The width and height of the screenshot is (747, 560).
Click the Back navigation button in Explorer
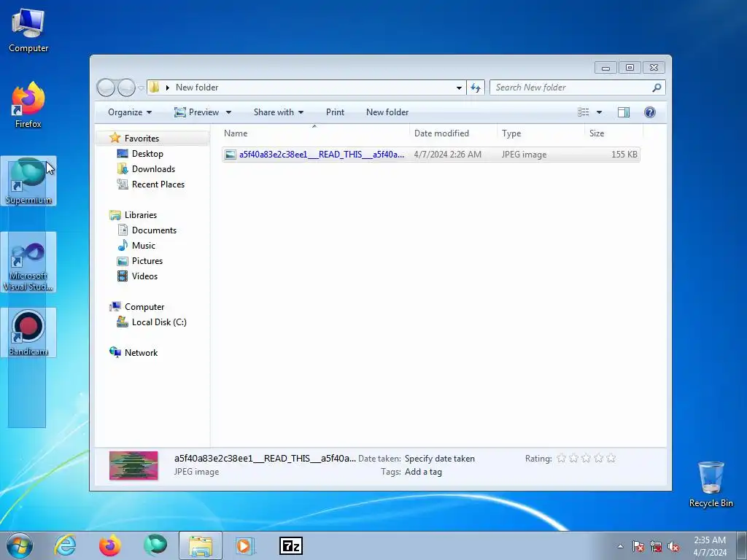[106, 87]
